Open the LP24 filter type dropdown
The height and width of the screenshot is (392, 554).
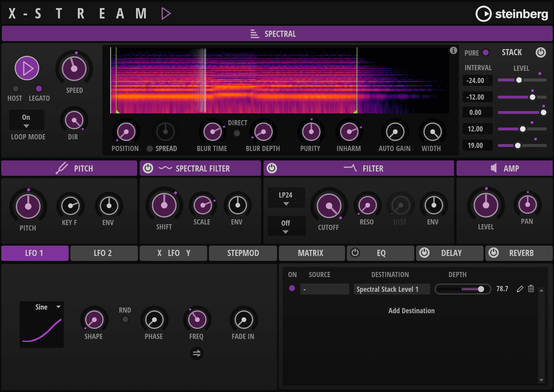(x=286, y=197)
